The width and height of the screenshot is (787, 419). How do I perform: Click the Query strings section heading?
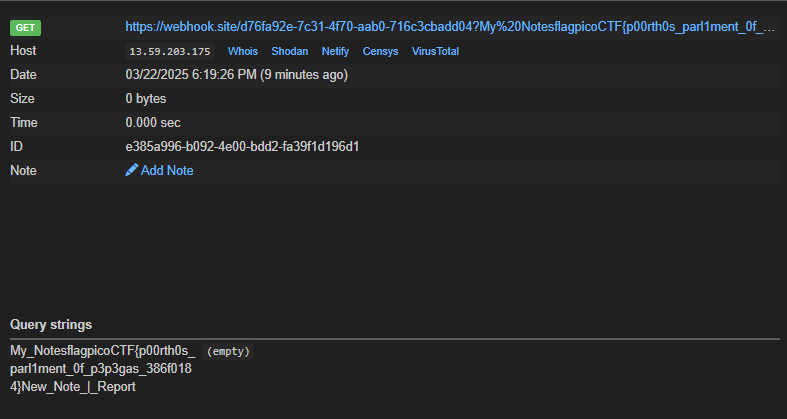[51, 325]
